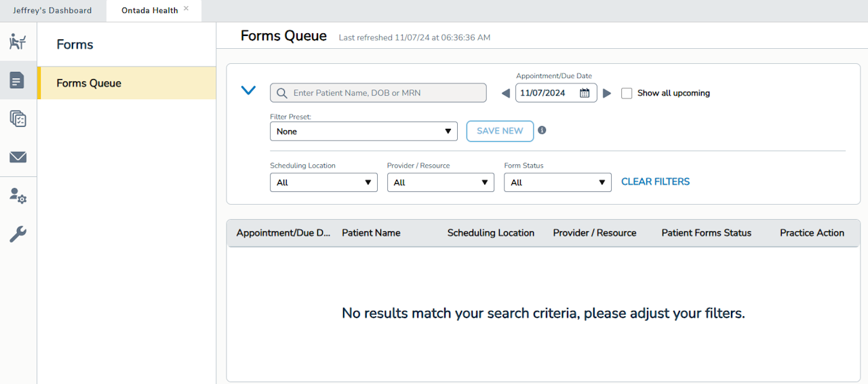Open the Form Status dropdown
Screen dimensions: 868x384
tap(557, 183)
